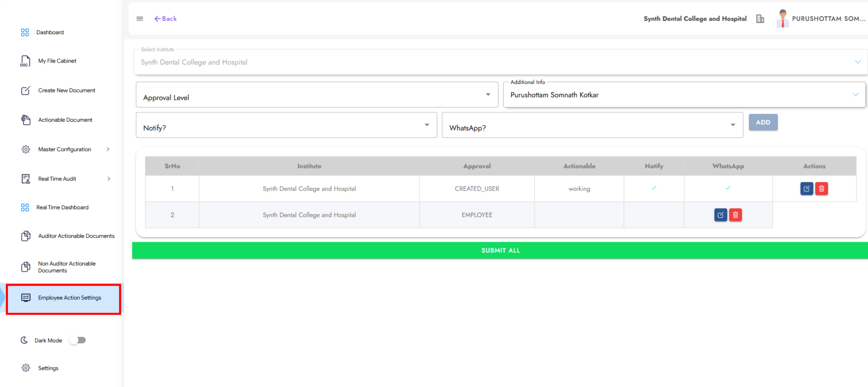Expand the Real Time Audit submenu chevron
The image size is (868, 387).
(109, 179)
